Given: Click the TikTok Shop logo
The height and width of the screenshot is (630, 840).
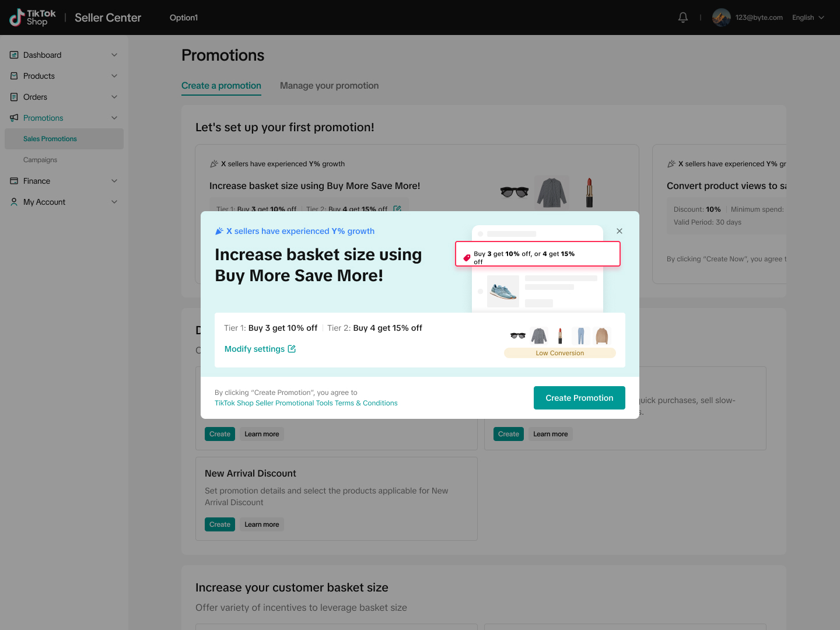Looking at the screenshot, I should [33, 17].
